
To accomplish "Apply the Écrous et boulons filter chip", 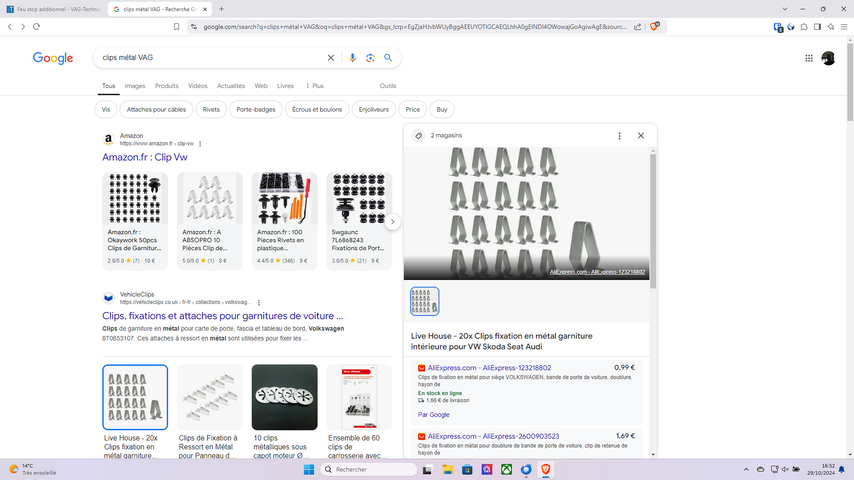I will point(317,110).
